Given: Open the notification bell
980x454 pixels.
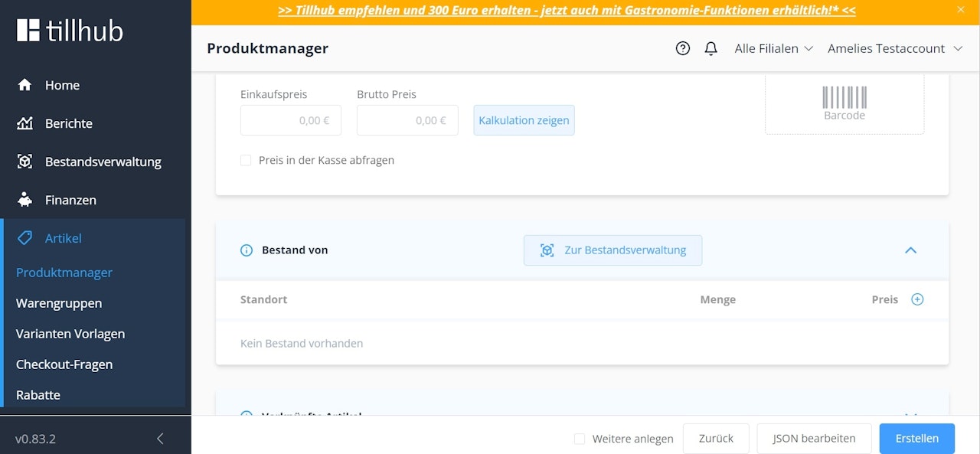Looking at the screenshot, I should [710, 47].
